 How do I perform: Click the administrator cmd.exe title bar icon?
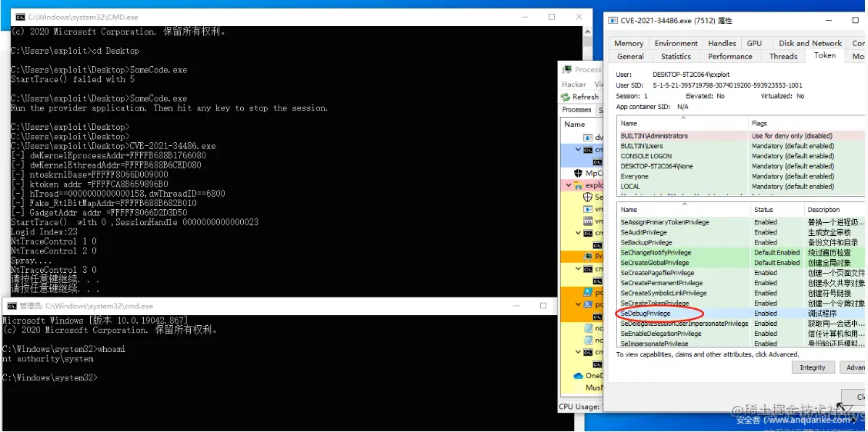(12, 305)
